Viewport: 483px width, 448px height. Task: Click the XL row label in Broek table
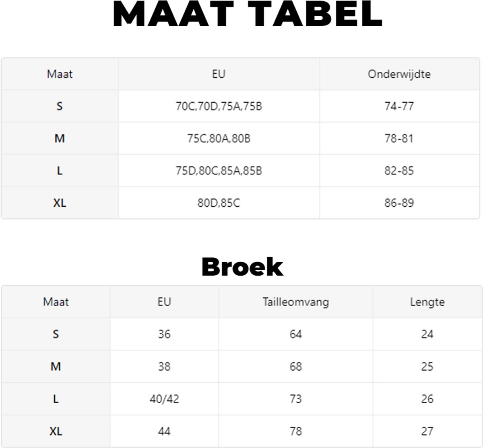pos(56,431)
